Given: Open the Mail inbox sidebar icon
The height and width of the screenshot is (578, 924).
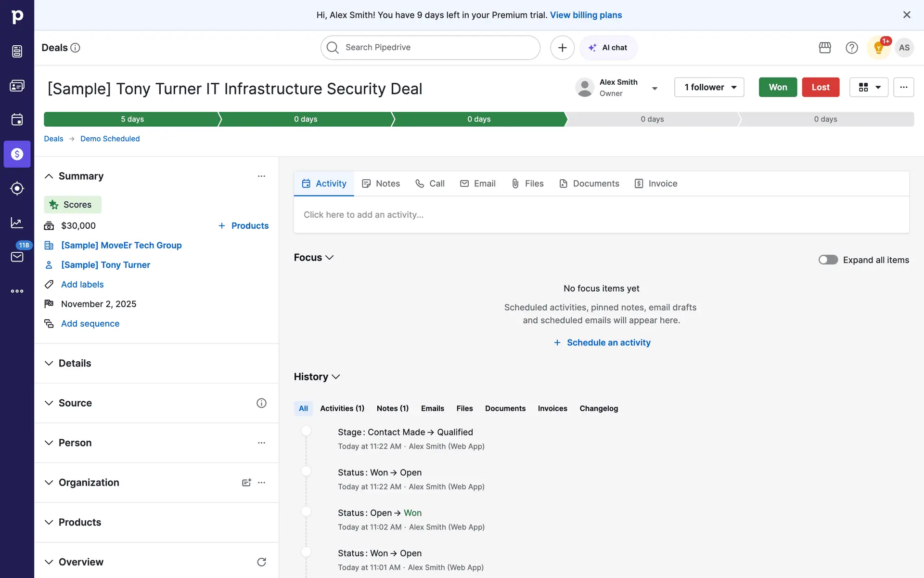Looking at the screenshot, I should (x=17, y=257).
